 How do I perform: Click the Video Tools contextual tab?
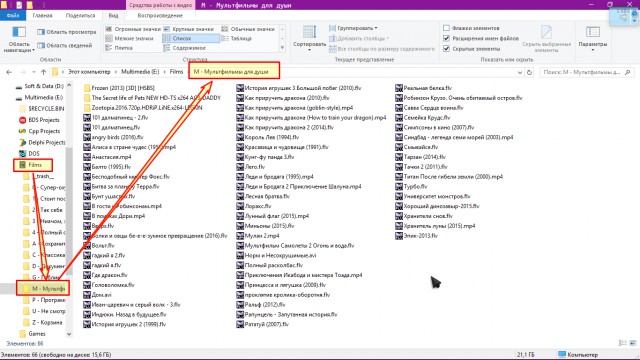click(x=160, y=5)
